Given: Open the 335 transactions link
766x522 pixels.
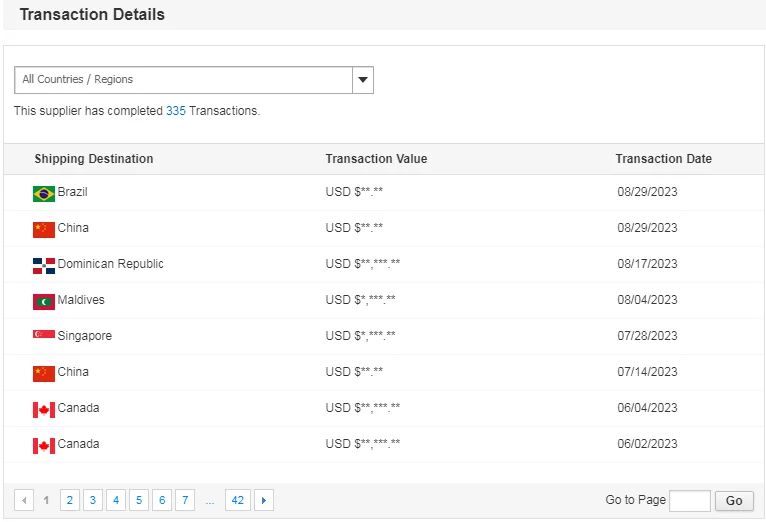Looking at the screenshot, I should click(x=176, y=111).
